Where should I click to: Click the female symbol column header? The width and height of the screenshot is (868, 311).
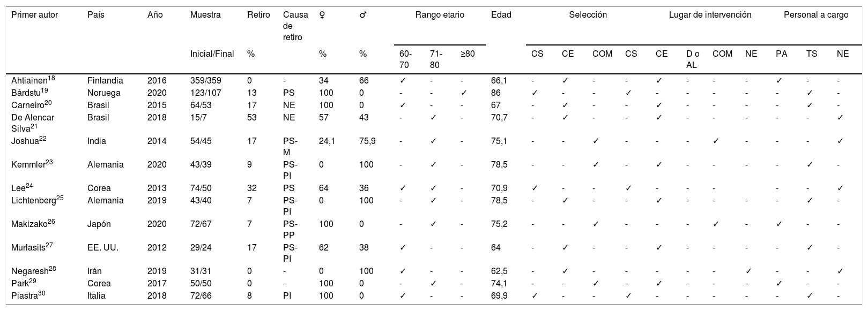322,15
